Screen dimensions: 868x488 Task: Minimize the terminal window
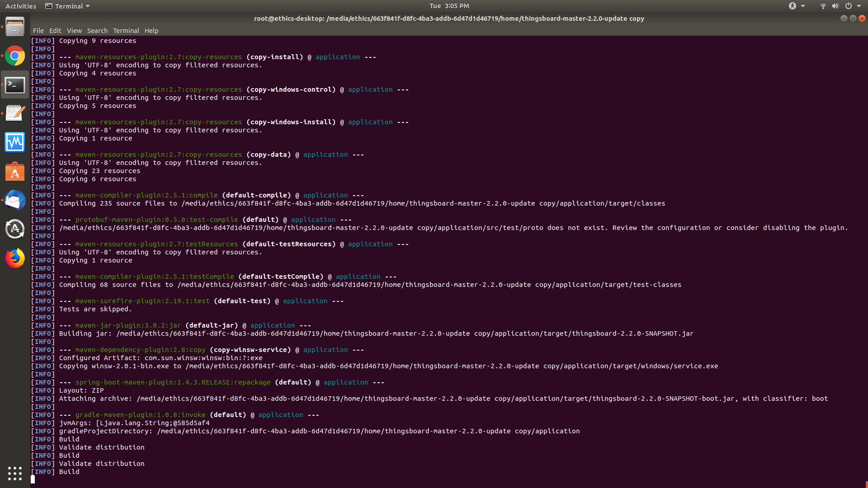844,19
